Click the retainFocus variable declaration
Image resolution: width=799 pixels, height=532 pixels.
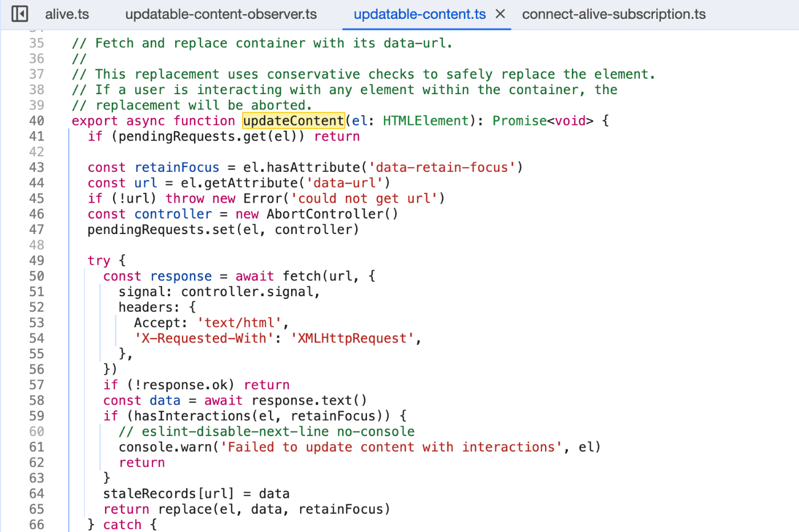[x=177, y=167]
